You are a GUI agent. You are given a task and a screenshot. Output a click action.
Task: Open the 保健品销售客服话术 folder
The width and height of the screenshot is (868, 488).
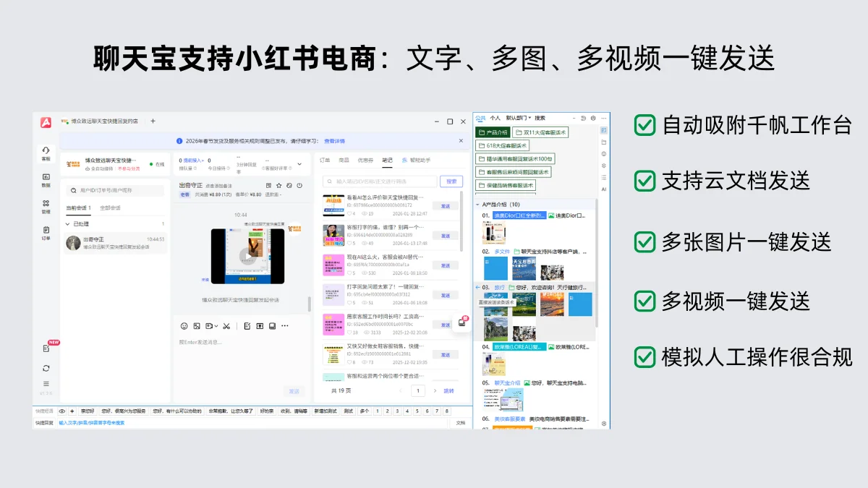pyautogui.click(x=506, y=185)
